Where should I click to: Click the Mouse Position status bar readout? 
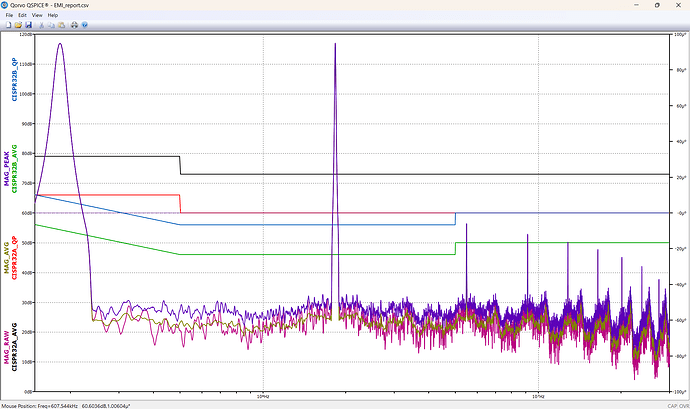coord(66,406)
